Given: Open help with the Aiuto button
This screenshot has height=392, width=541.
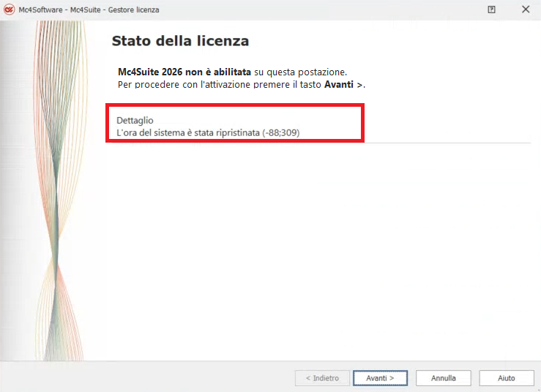Looking at the screenshot, I should [x=506, y=378].
